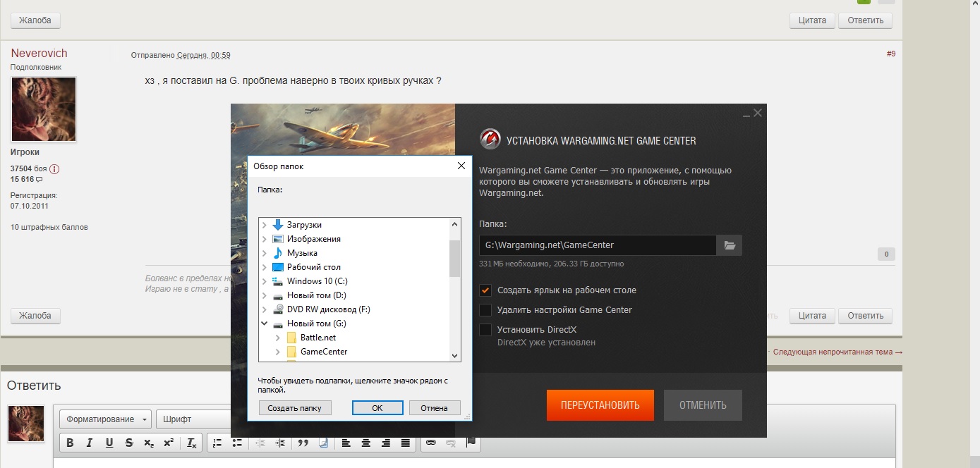Screen dimensions: 980x468
Task: Select the GameCenter folder in tree
Action: tap(323, 352)
